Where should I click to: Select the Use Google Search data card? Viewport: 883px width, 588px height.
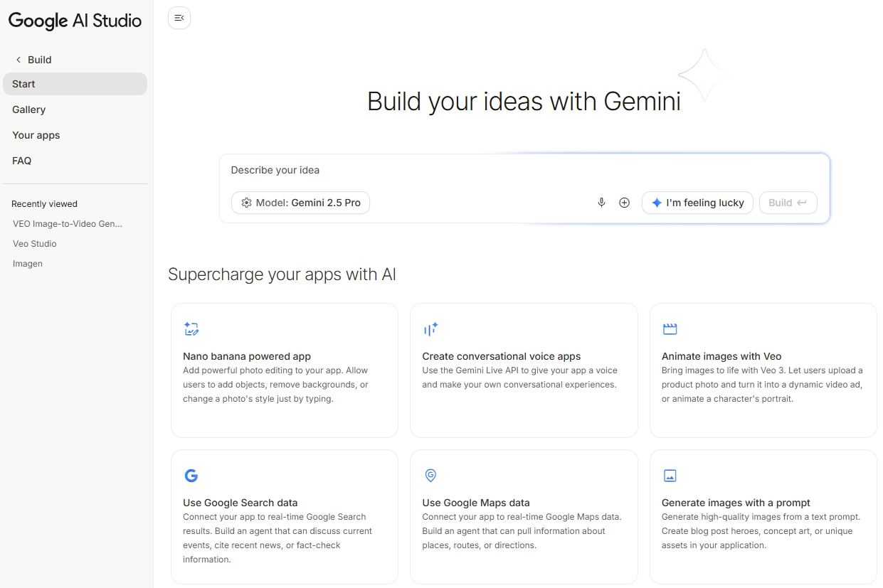coord(285,517)
